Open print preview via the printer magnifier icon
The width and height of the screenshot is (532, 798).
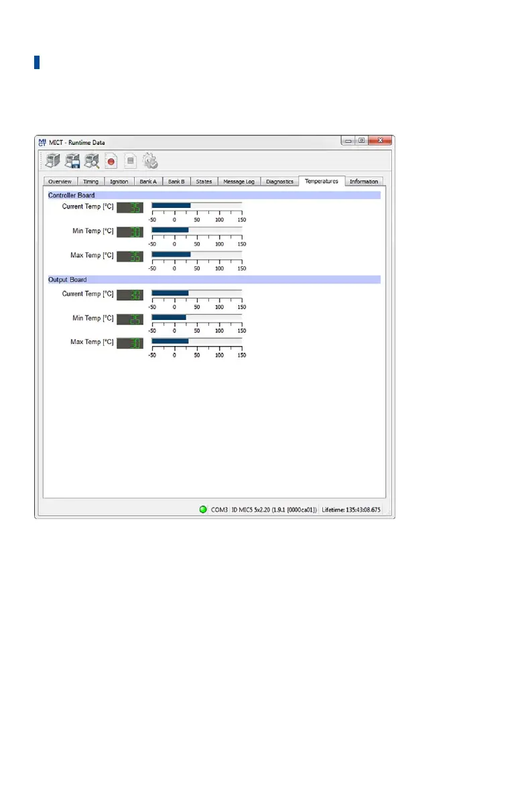[x=92, y=162]
